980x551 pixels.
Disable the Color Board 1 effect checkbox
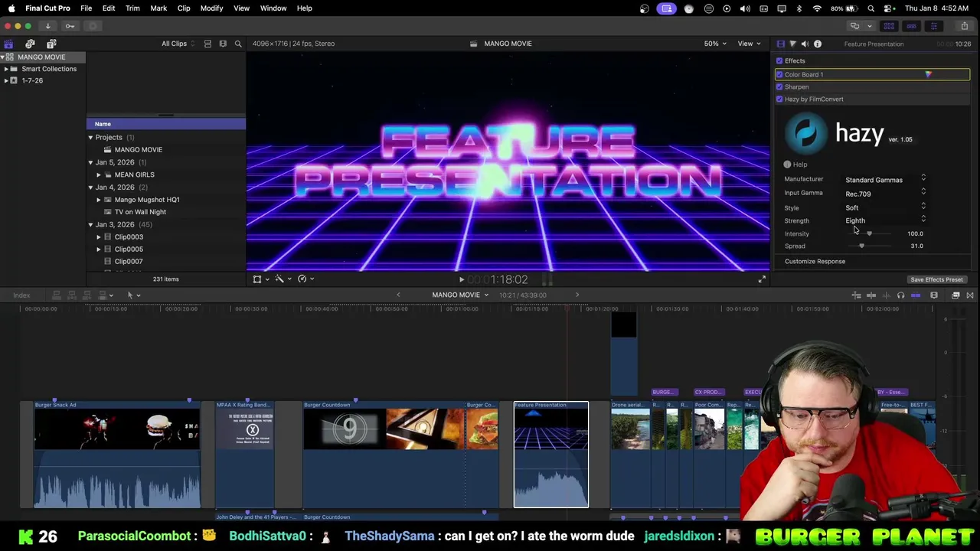tap(779, 75)
